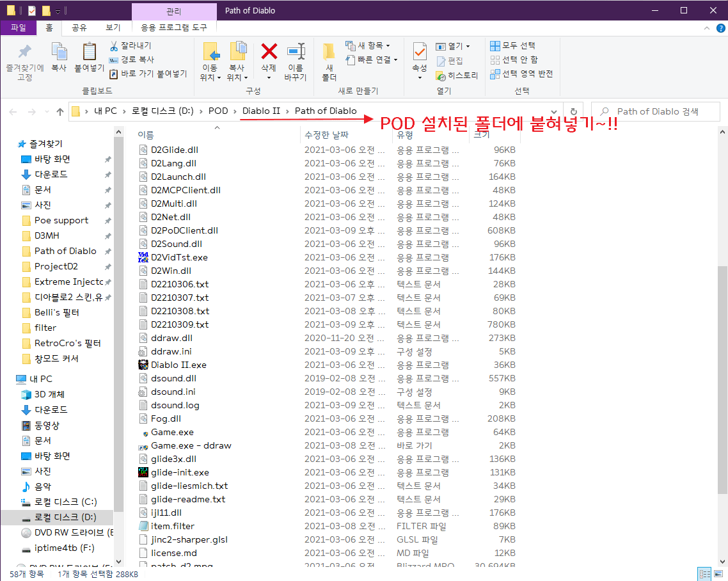
Task: Click the back navigation arrow
Action: 13,111
